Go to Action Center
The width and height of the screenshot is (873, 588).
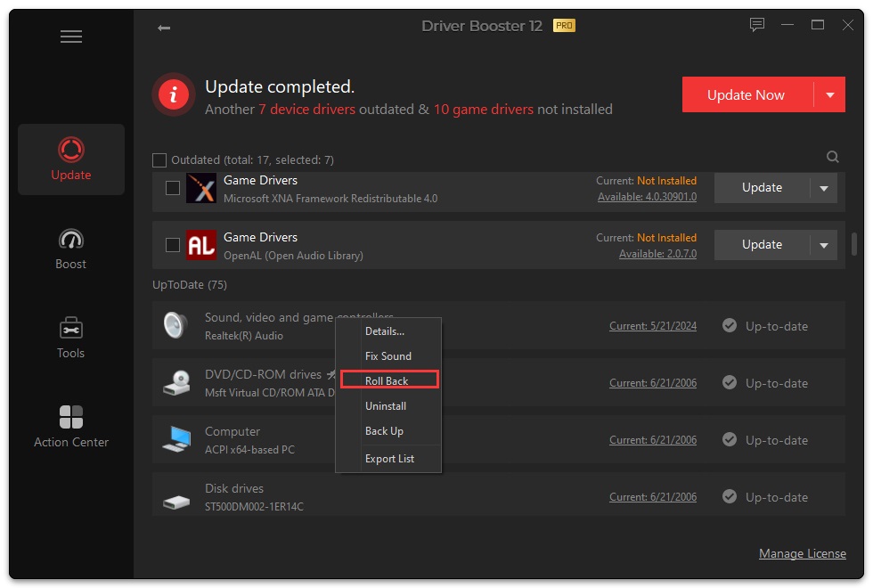[x=71, y=427]
